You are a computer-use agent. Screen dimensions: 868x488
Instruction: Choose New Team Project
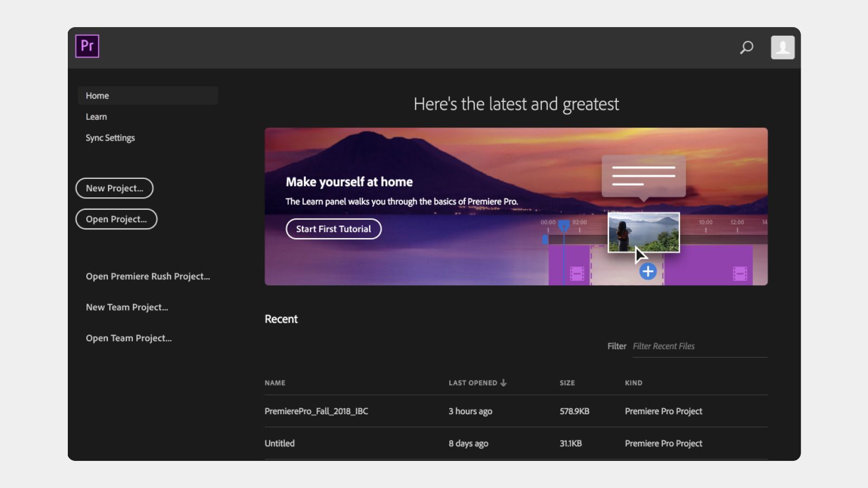click(127, 307)
